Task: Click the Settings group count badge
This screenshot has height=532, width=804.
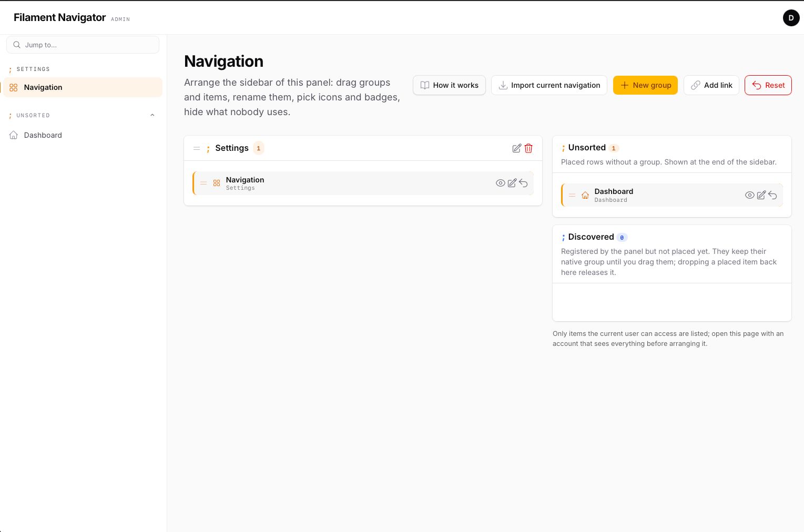Action: 258,148
